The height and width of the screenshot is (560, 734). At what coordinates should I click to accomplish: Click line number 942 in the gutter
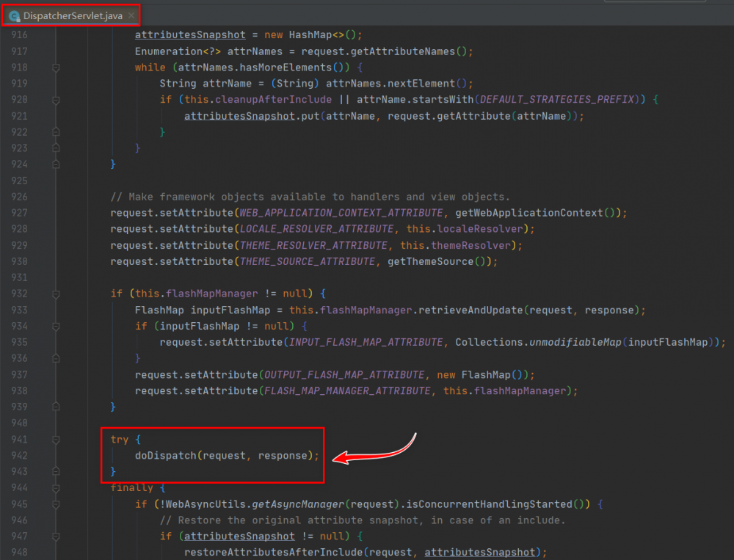pyautogui.click(x=19, y=455)
